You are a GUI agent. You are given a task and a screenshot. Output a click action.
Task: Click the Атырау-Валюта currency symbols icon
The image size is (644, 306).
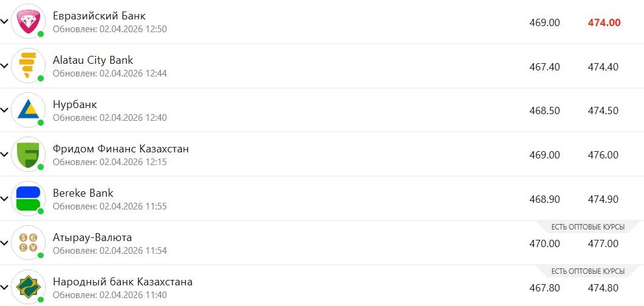click(28, 243)
